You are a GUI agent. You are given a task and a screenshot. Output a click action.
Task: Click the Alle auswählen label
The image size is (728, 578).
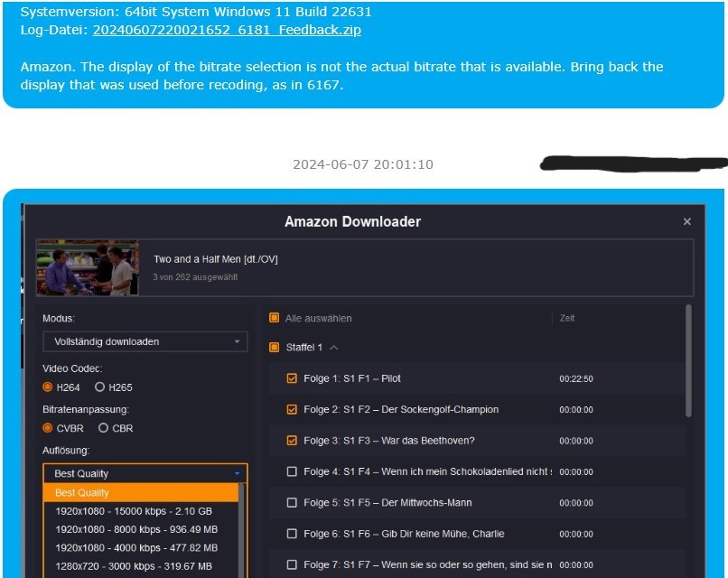(x=319, y=319)
